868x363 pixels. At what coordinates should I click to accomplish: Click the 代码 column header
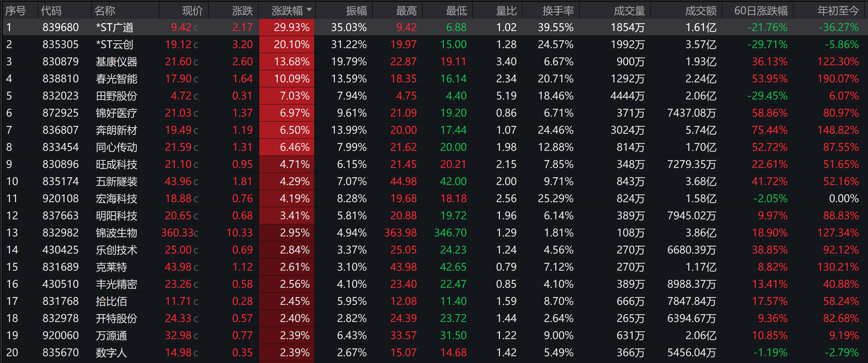(x=51, y=11)
